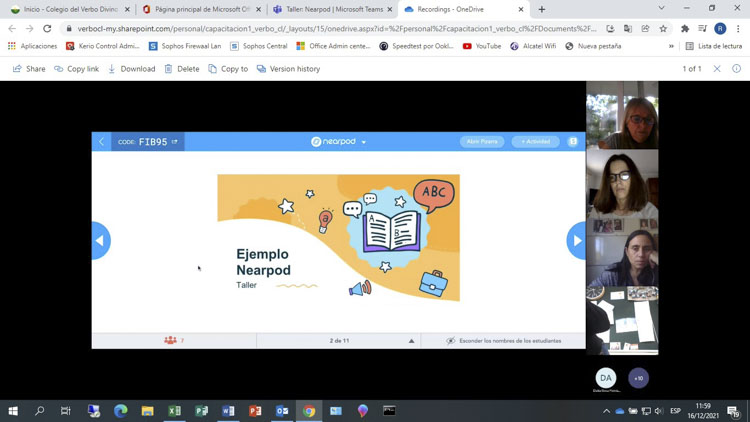Open Outlook from the taskbar
The image size is (750, 422).
[282, 411]
